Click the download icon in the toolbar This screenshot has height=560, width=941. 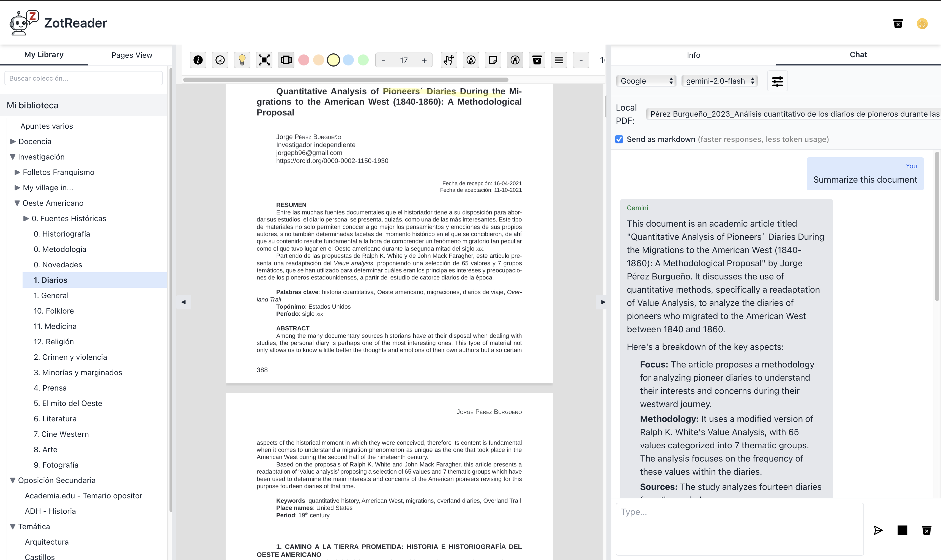(x=220, y=60)
